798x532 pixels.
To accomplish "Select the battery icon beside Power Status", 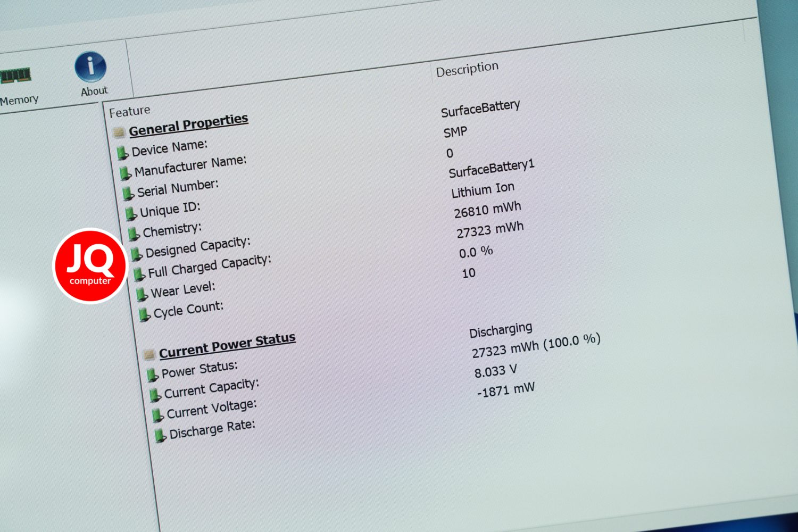I will click(152, 376).
